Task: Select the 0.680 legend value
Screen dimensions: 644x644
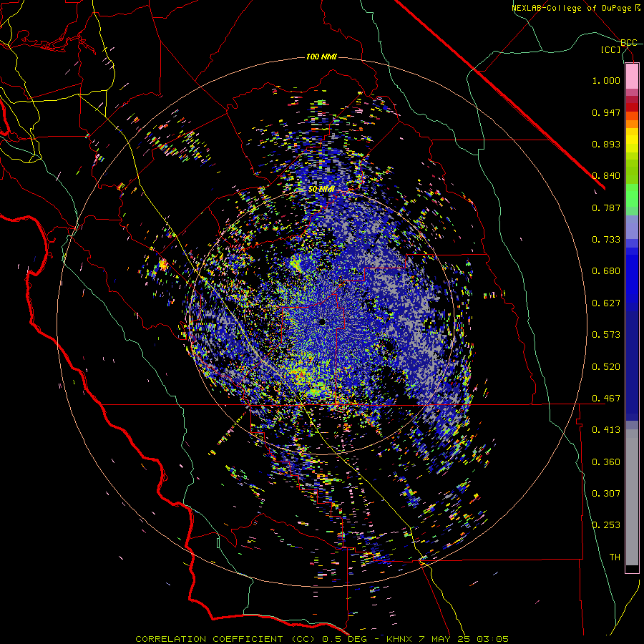Action: pos(606,271)
